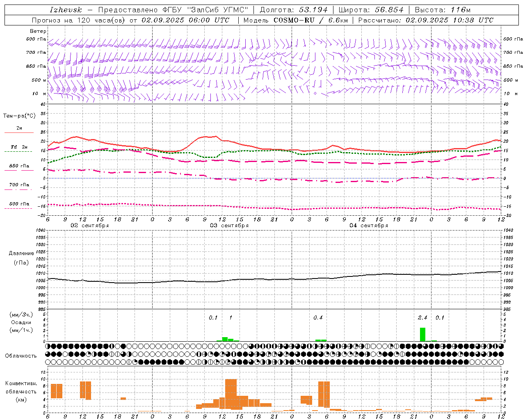Click the Ветер panel label
This screenshot has width=525, height=420.
coord(38,31)
